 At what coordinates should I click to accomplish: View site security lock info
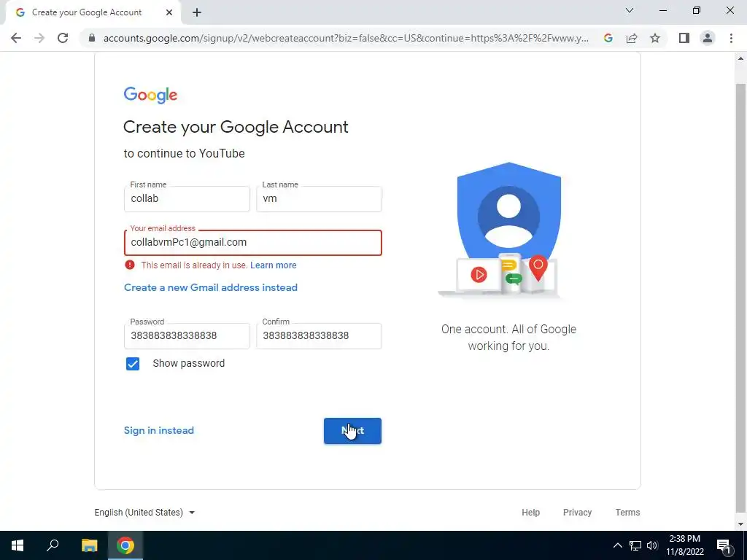(x=92, y=38)
